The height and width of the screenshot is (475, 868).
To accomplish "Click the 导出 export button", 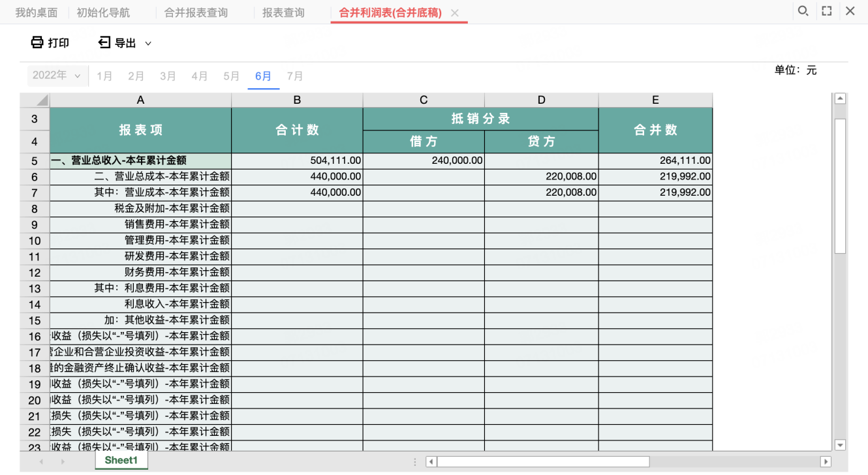I will tap(117, 43).
